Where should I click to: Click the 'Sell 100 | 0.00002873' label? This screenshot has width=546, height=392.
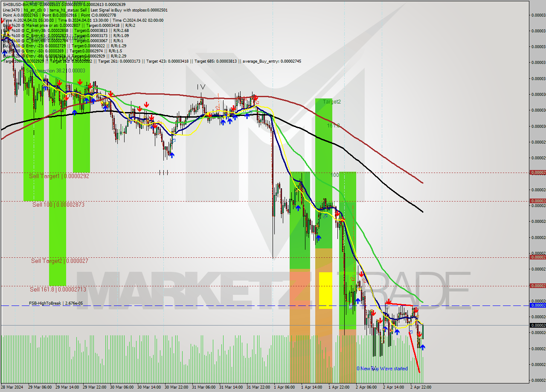click(x=58, y=205)
